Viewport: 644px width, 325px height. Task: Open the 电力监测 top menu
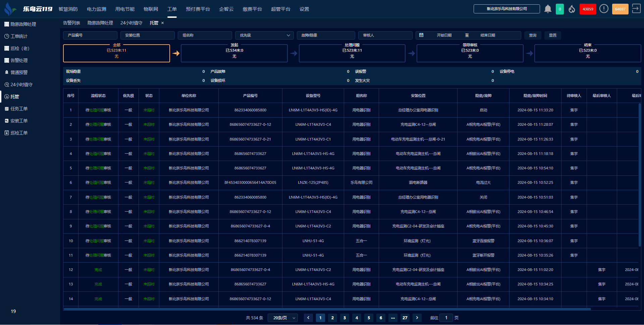click(97, 9)
